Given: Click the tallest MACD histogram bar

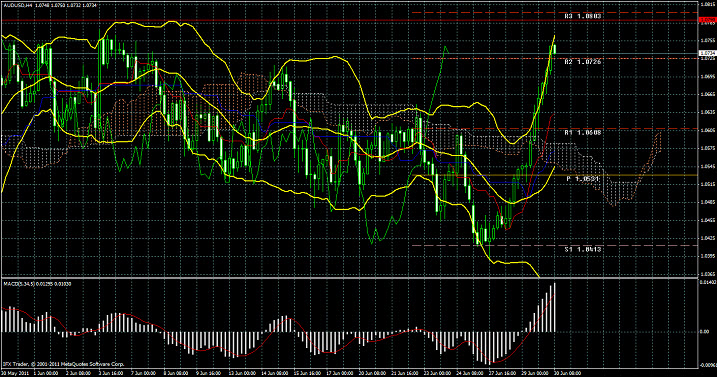Looking at the screenshot, I should 555,307.
